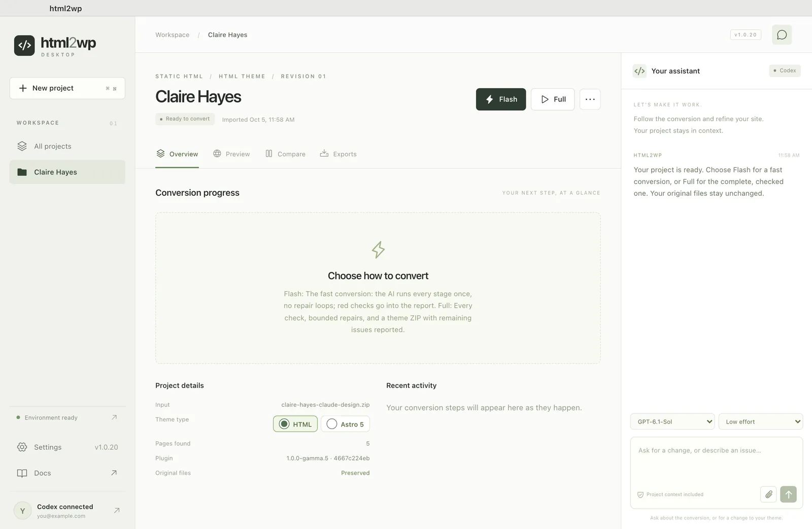Click the All projects layers icon
This screenshot has width=812, height=529.
coord(22,146)
